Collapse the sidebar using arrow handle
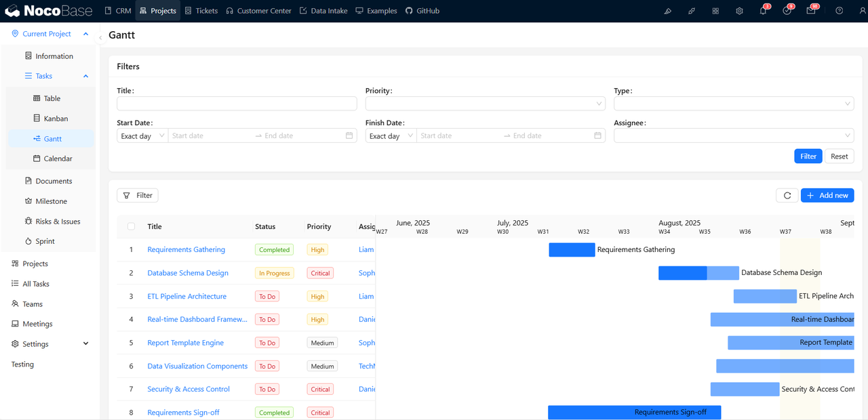868x420 pixels. (100, 38)
